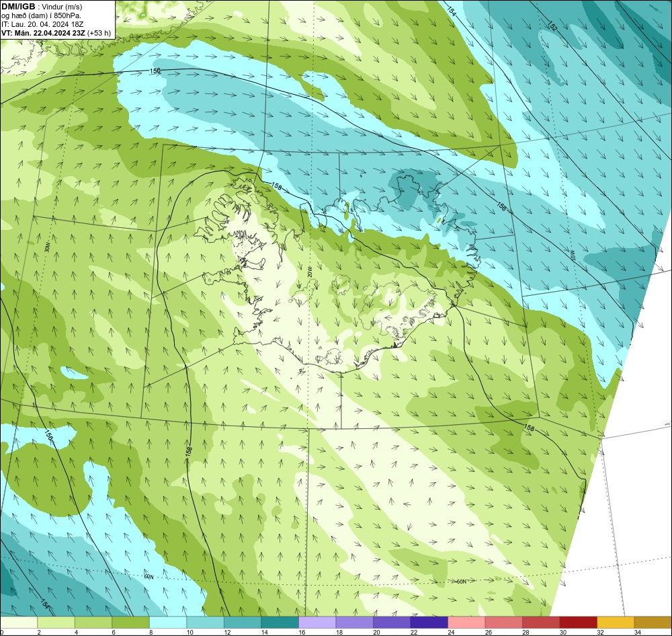Click the legend tick value '24'
Viewport: 672px width, 636px height.
(x=452, y=632)
